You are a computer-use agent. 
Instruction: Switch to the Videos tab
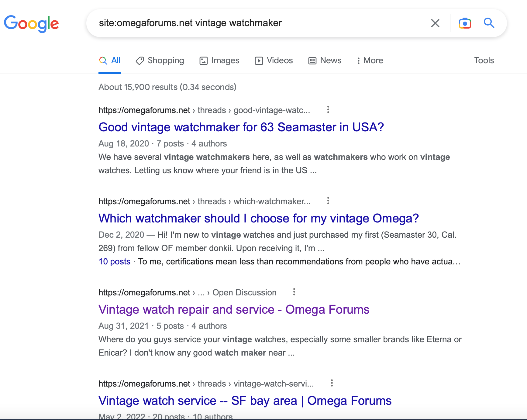(x=274, y=60)
